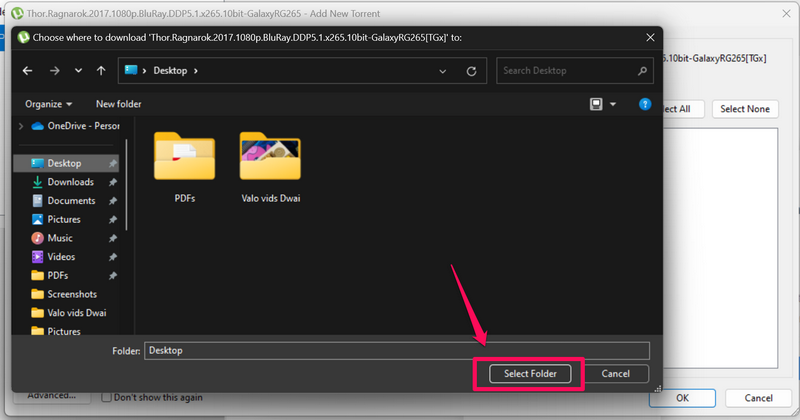Click the pin icon beside Desktop

(x=113, y=163)
